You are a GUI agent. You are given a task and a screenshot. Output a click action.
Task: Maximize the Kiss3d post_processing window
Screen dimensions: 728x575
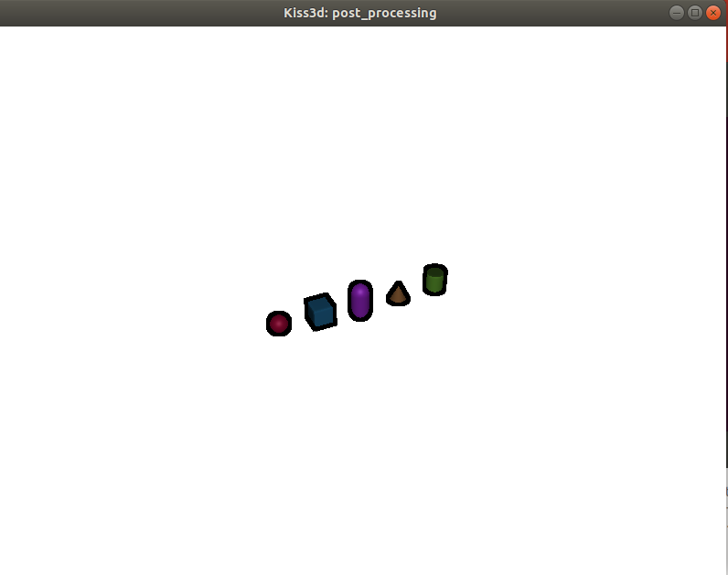point(695,13)
